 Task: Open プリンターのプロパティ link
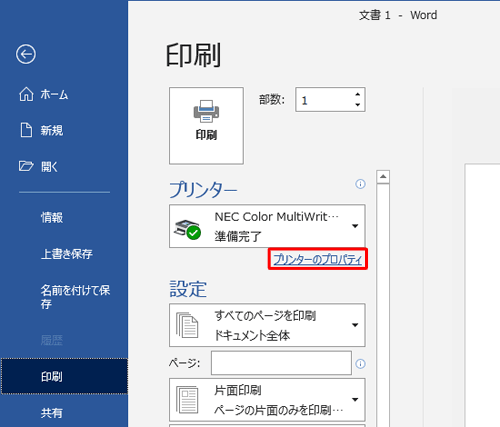pyautogui.click(x=317, y=259)
